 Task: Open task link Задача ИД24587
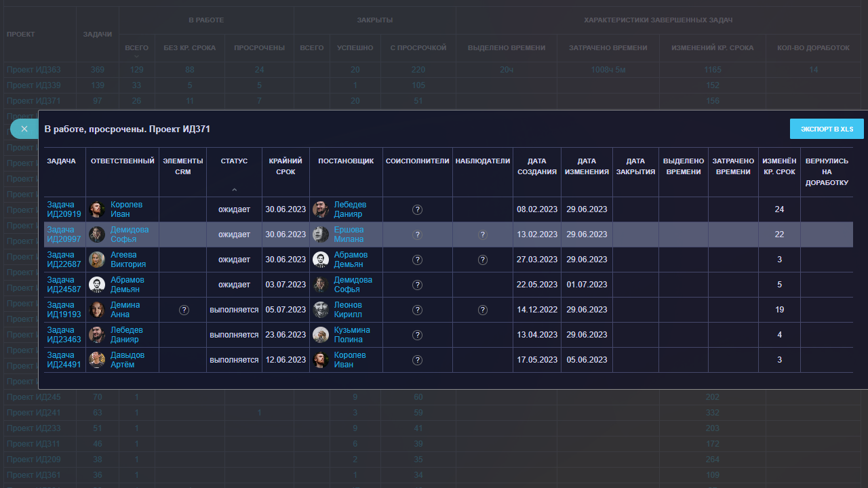coord(64,285)
